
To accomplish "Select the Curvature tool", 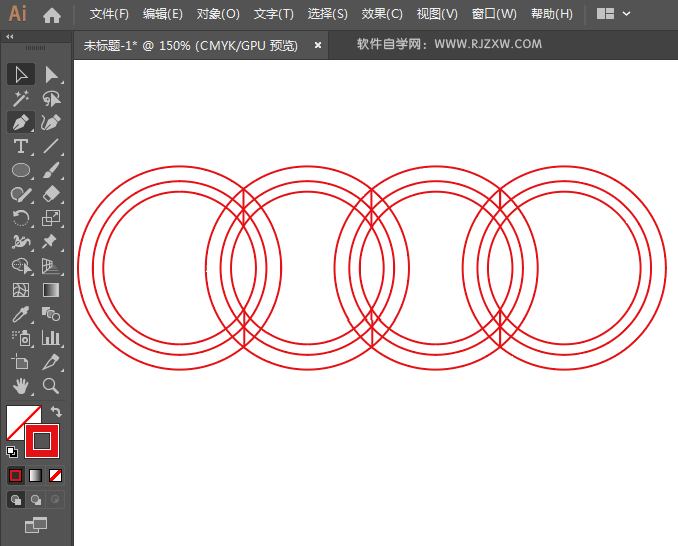I will (x=51, y=122).
